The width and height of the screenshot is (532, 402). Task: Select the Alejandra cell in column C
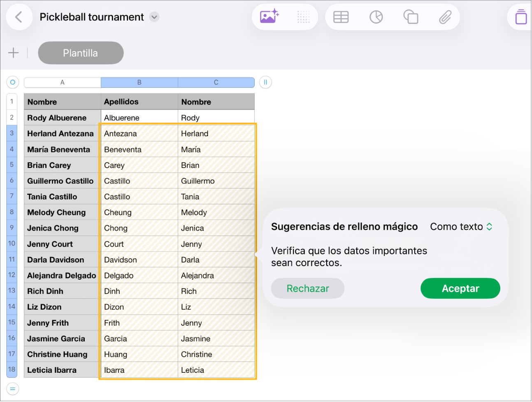tap(216, 276)
